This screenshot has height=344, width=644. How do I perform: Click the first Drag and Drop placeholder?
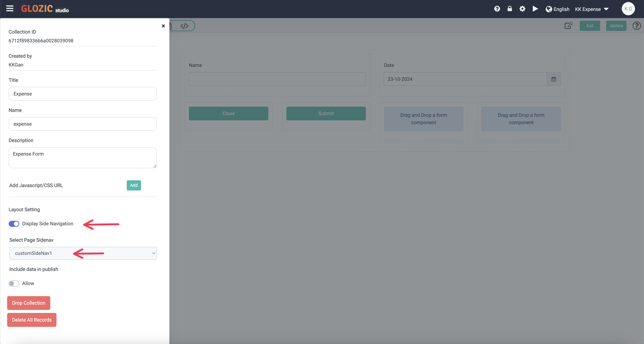tap(423, 119)
